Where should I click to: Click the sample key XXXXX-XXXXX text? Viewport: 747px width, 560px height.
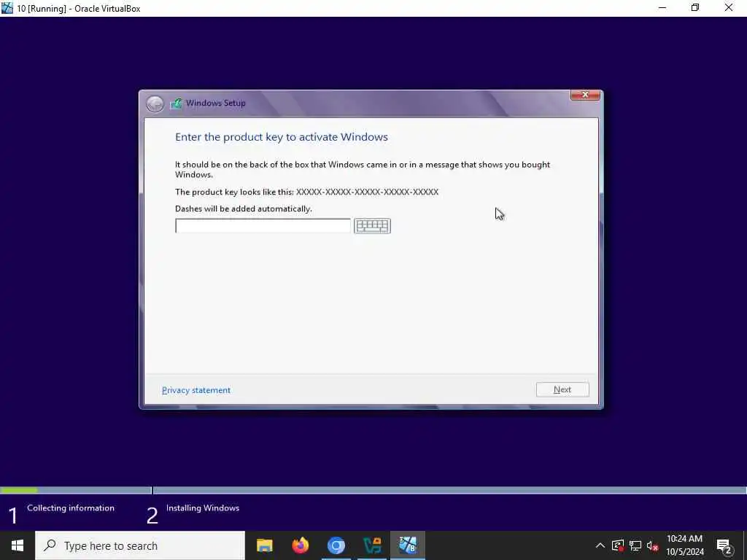[x=368, y=192]
